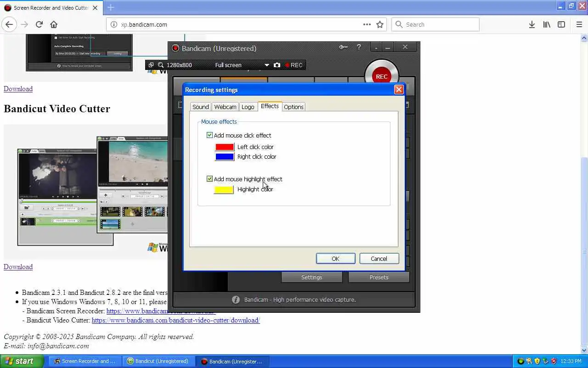The image size is (588, 368).
Task: Open the bandicut-video-cutter download URL link
Action: pyautogui.click(x=175, y=320)
